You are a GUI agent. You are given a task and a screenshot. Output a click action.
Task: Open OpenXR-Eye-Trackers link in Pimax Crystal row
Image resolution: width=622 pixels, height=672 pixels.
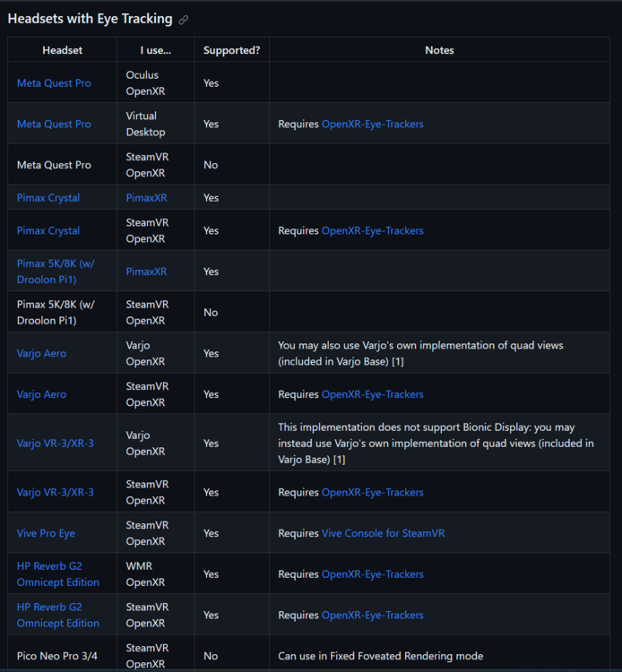pyautogui.click(x=372, y=231)
